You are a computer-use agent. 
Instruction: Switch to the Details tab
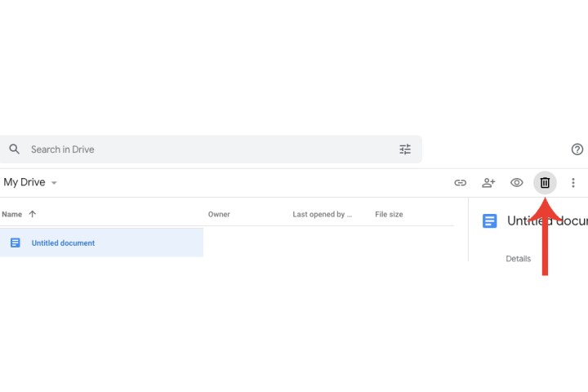(x=518, y=259)
